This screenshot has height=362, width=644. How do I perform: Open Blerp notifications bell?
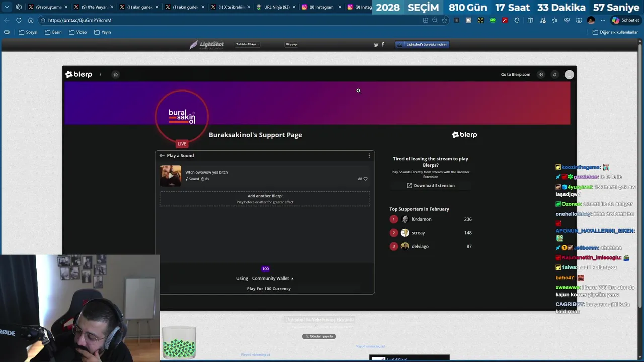[x=555, y=74]
